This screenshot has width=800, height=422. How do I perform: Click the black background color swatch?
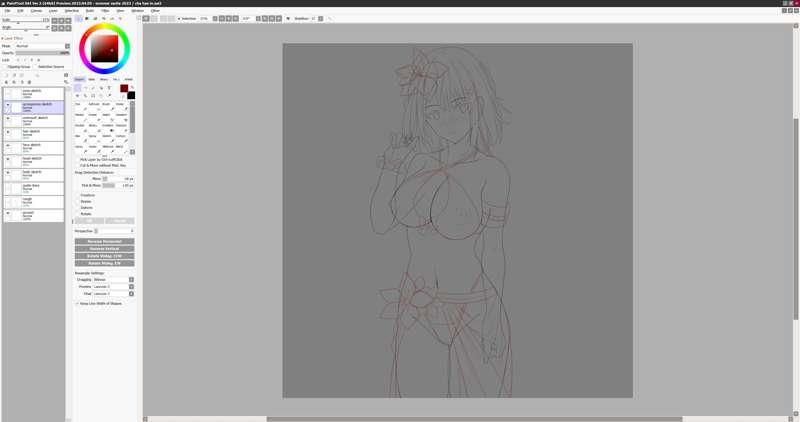point(131,95)
